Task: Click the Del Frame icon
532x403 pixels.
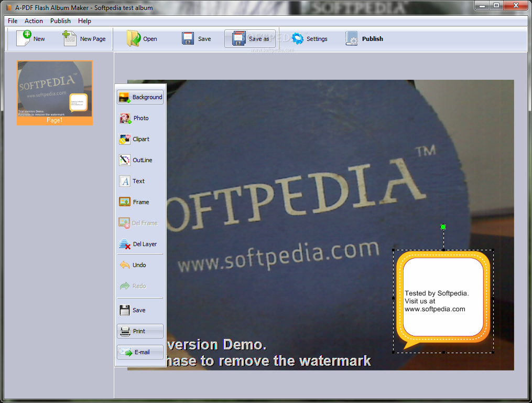Action: (x=124, y=223)
